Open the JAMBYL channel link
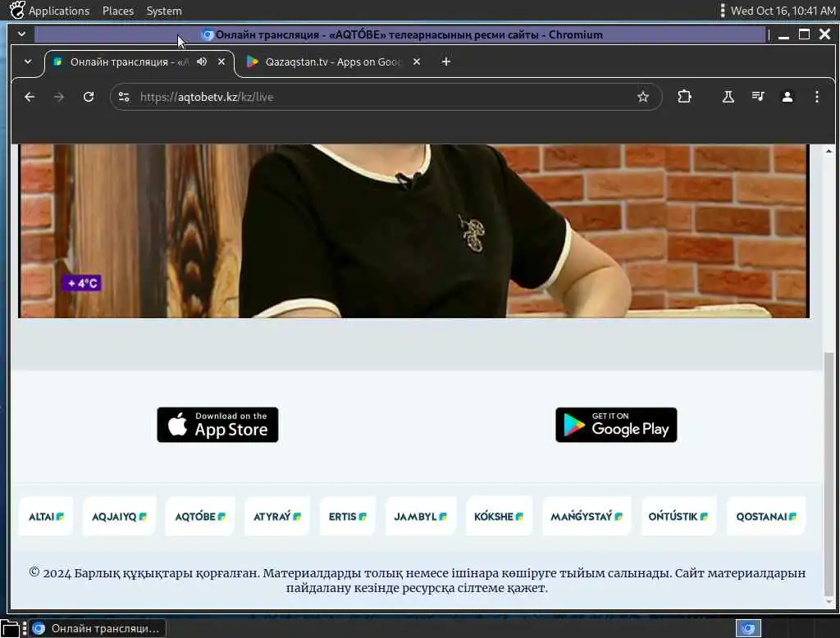This screenshot has width=840, height=638. pyautogui.click(x=420, y=517)
